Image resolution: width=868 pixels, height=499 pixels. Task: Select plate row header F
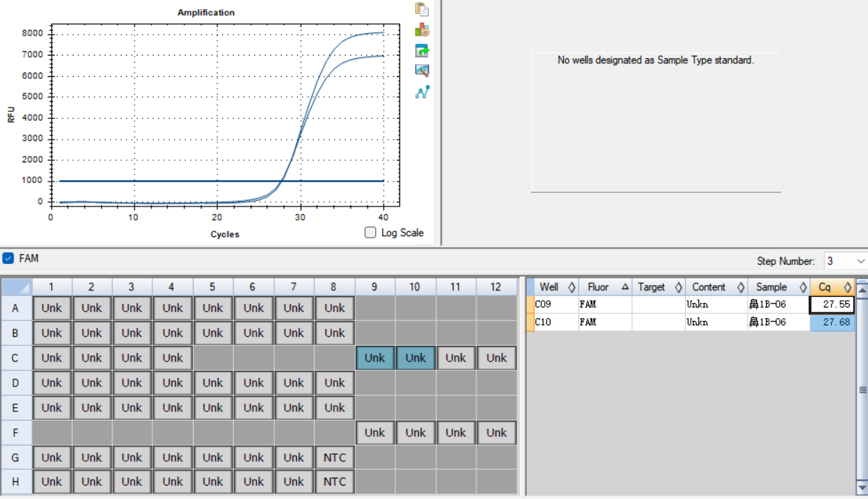(16, 433)
